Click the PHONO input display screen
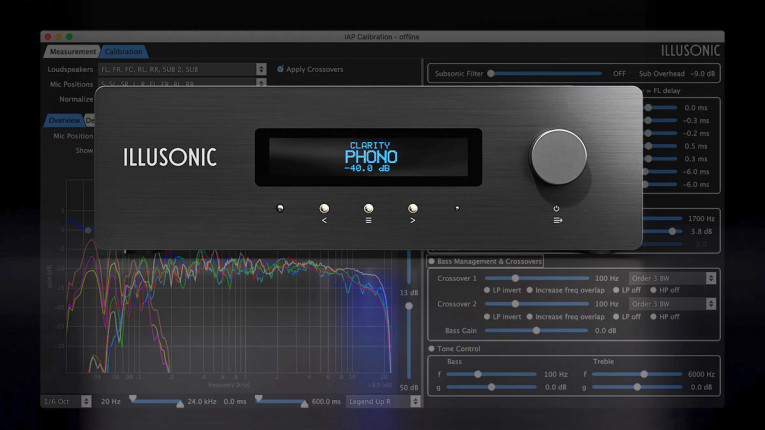This screenshot has width=765, height=430. click(x=369, y=157)
